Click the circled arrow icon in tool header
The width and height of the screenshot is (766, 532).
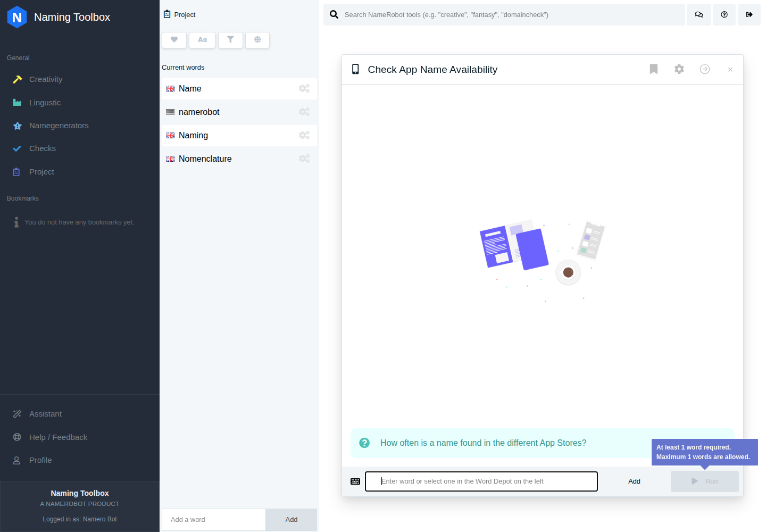click(705, 69)
